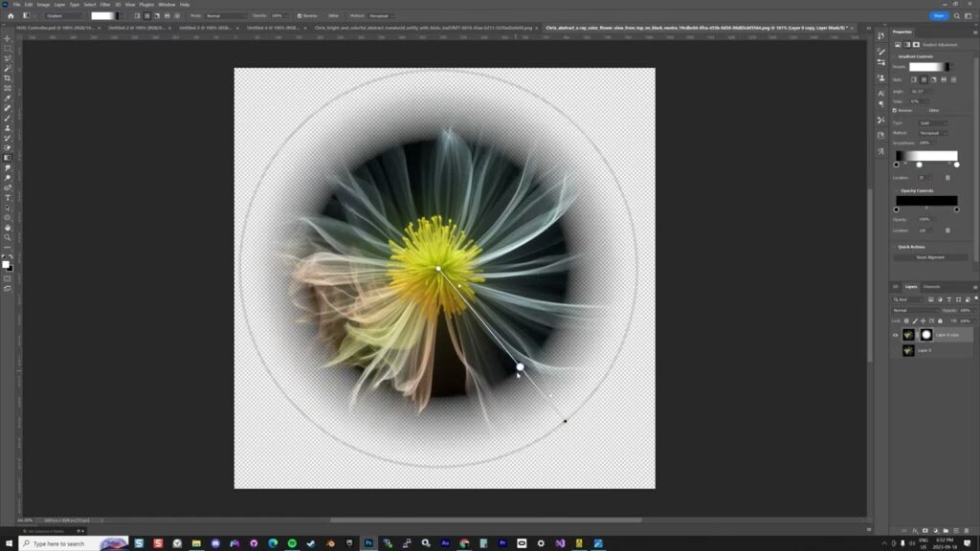Open the gradient Type dropdown in Properties
This screenshot has width=980, height=551.
click(932, 123)
